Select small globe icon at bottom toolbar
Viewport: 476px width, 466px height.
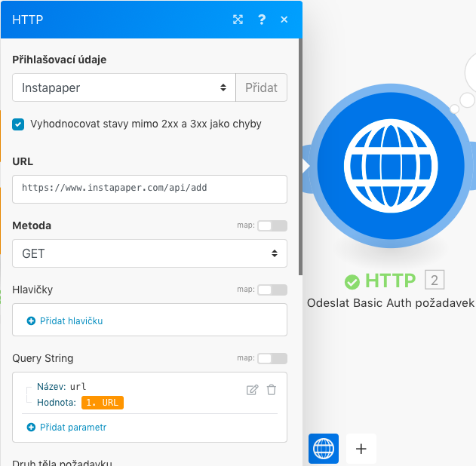(x=324, y=449)
